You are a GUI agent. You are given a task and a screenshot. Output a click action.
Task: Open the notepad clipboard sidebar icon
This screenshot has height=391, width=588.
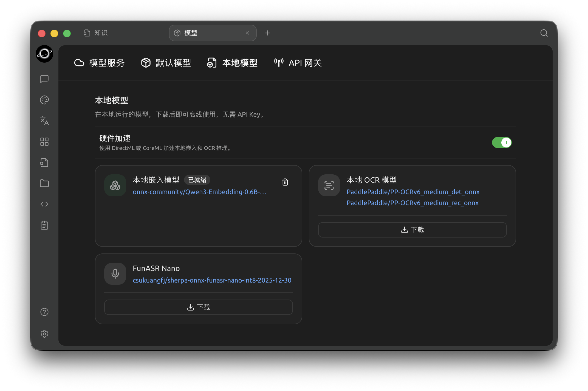44,225
